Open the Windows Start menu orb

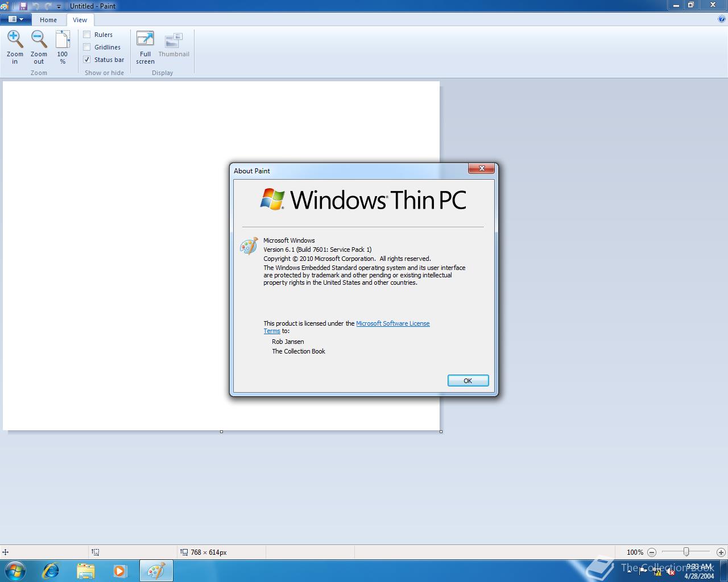[x=15, y=571]
